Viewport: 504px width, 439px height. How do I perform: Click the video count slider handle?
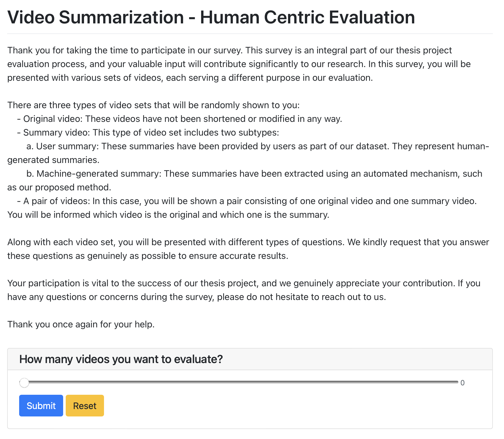24,383
